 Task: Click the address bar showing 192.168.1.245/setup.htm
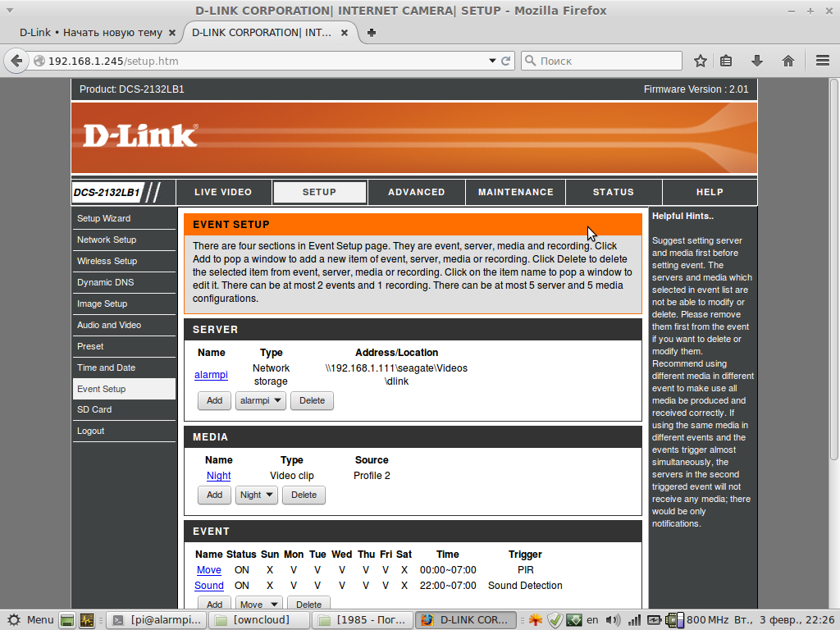pos(257,61)
